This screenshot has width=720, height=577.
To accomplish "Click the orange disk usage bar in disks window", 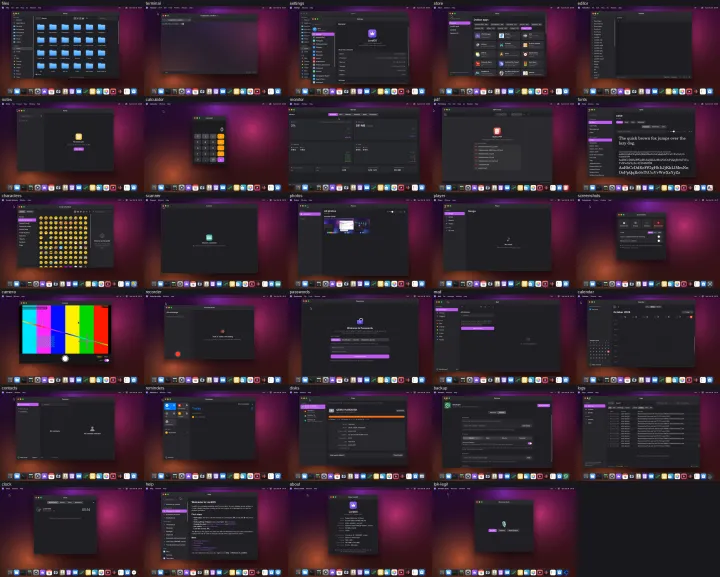I will 367,417.
